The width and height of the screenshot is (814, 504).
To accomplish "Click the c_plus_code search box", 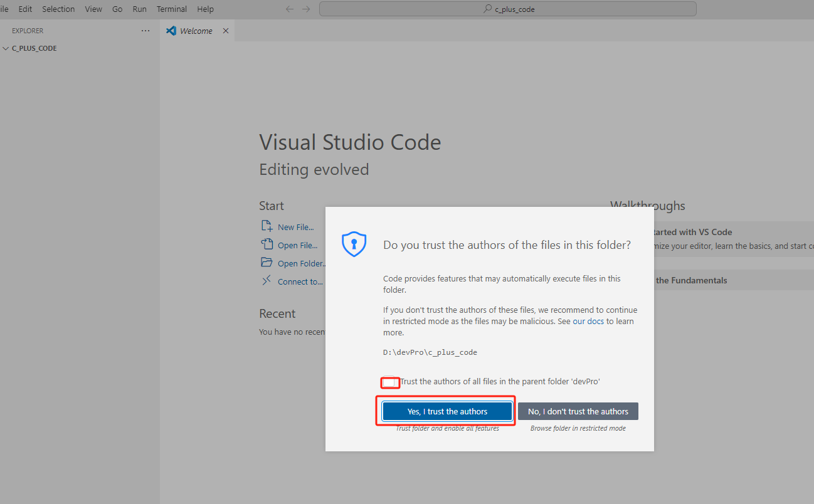I will (x=508, y=9).
